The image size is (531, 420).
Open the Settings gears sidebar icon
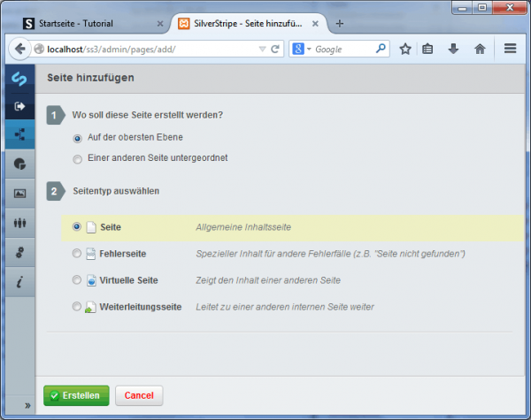coord(19,253)
